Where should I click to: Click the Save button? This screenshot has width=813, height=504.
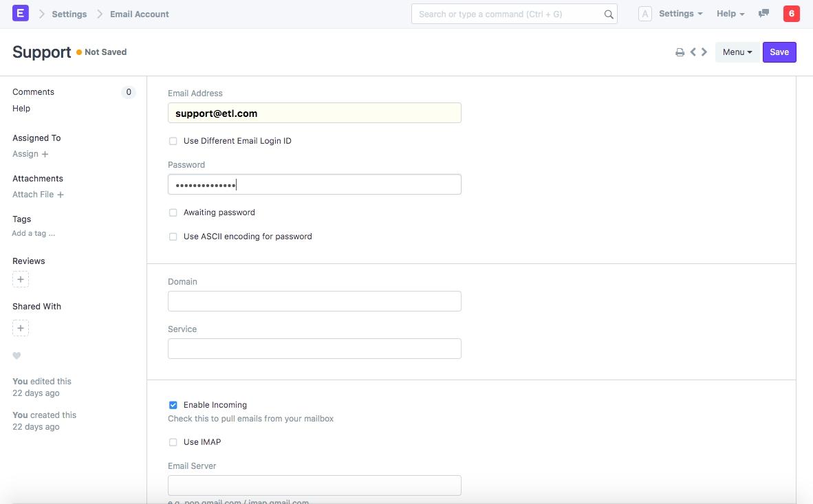point(779,52)
